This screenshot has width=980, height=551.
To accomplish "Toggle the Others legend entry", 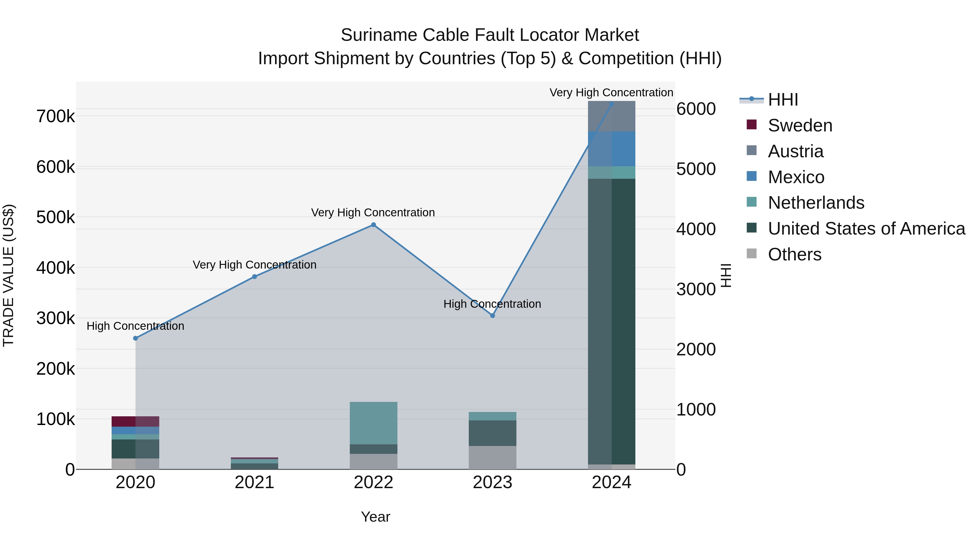I will (784, 254).
